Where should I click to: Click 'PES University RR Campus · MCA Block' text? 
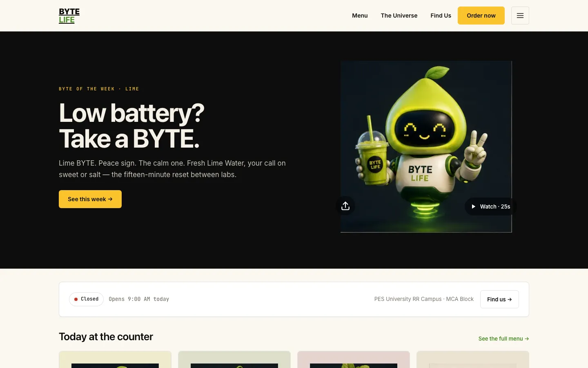click(424, 299)
